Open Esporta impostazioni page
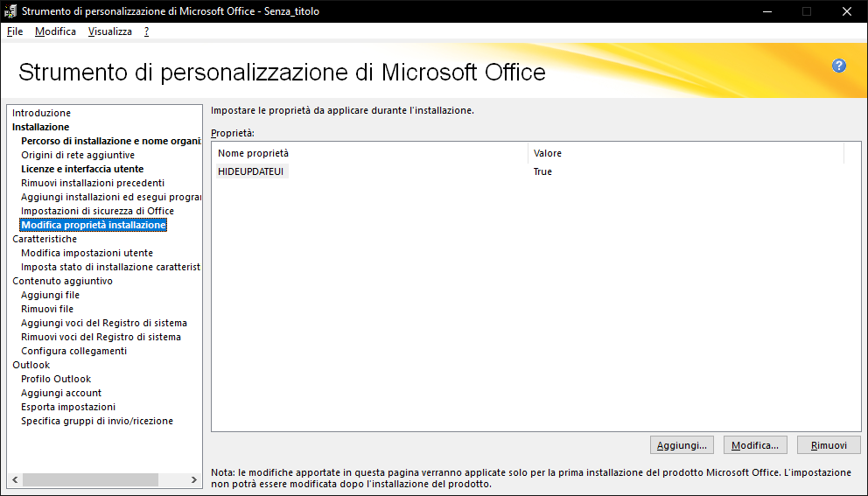The width and height of the screenshot is (868, 496). click(x=68, y=407)
